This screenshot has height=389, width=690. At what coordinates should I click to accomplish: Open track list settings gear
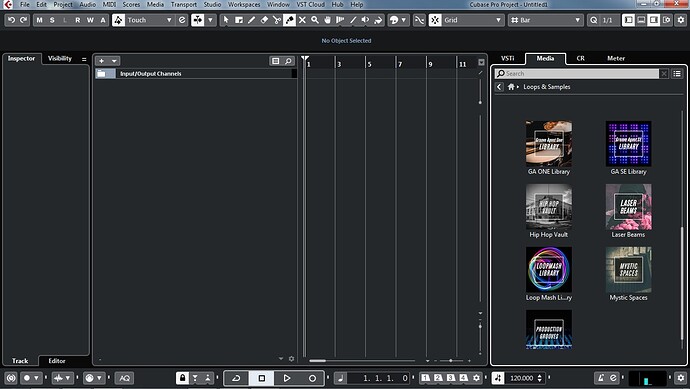coord(291,359)
